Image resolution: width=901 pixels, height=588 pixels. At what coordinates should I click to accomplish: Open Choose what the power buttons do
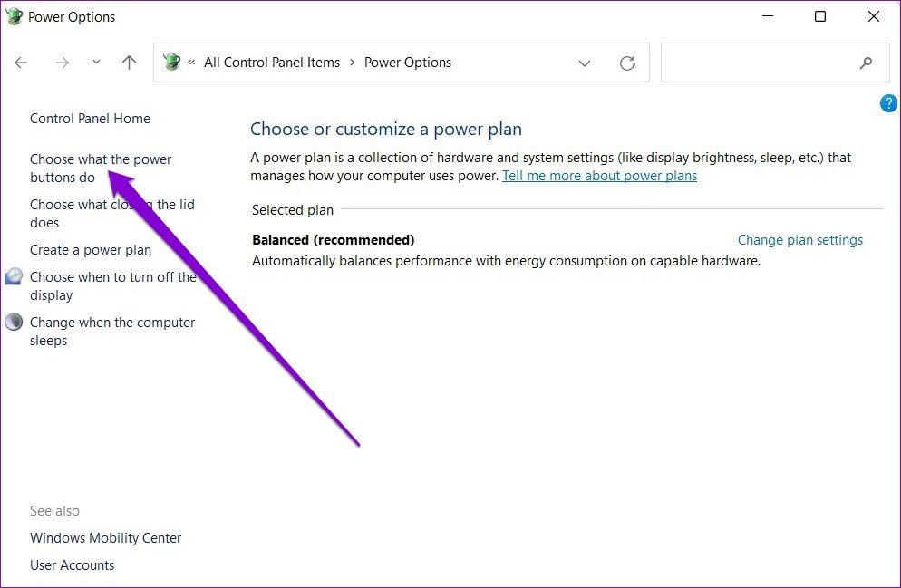click(101, 169)
